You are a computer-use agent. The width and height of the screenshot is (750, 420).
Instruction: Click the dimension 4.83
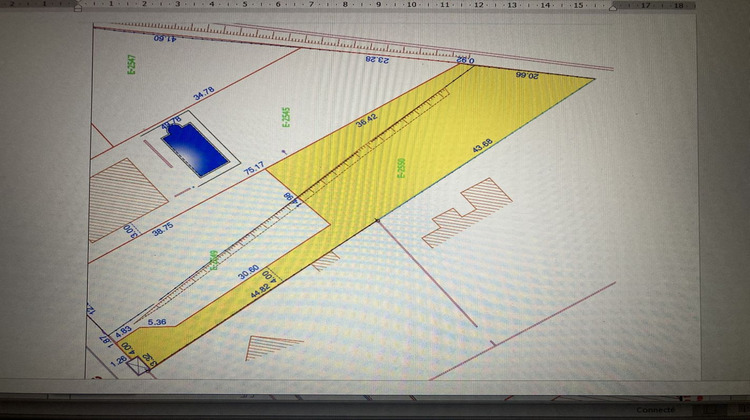pos(123,331)
